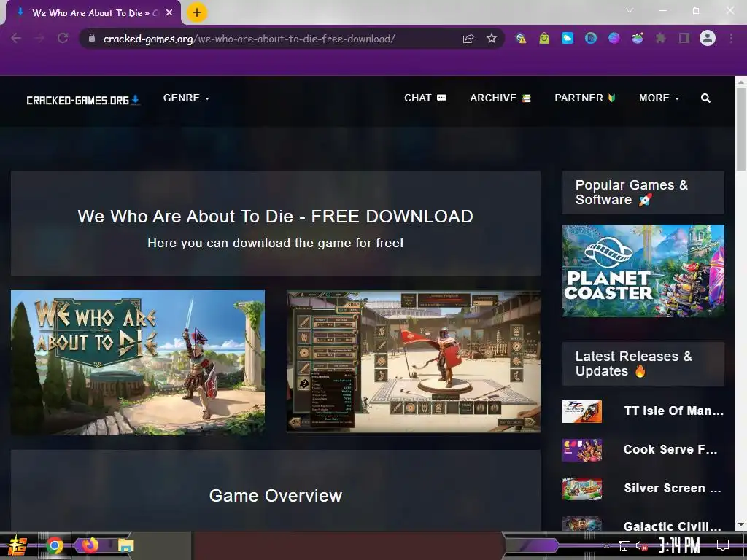
Task: Click the page title FREE DOWNLOAD heading
Action: pyautogui.click(x=275, y=217)
